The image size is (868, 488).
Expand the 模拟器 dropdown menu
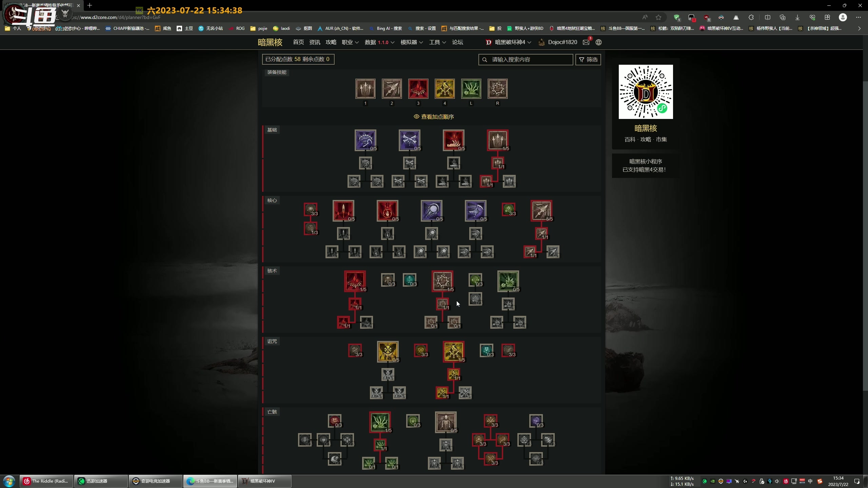click(x=412, y=42)
